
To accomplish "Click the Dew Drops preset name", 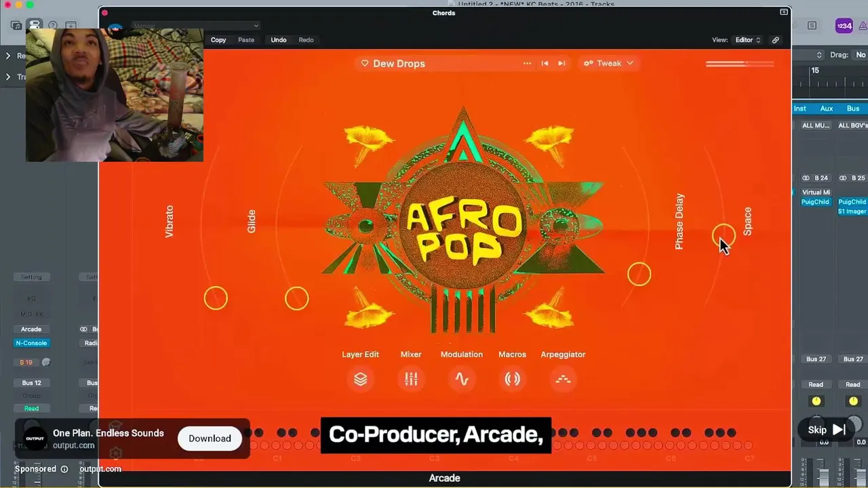I will coord(399,63).
